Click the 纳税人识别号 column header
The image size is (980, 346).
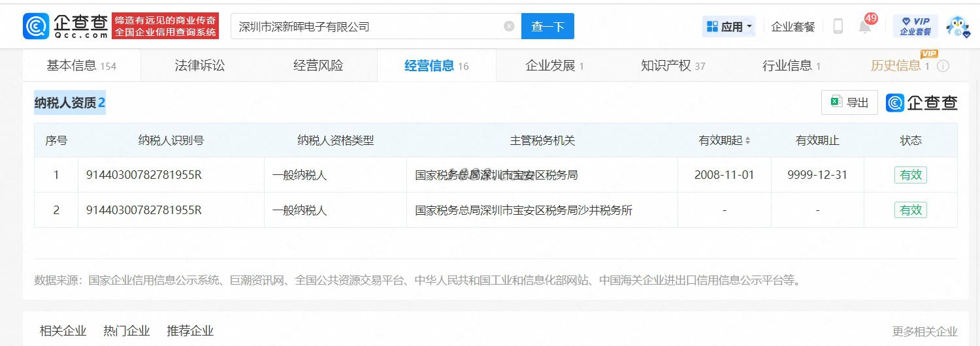(x=171, y=140)
